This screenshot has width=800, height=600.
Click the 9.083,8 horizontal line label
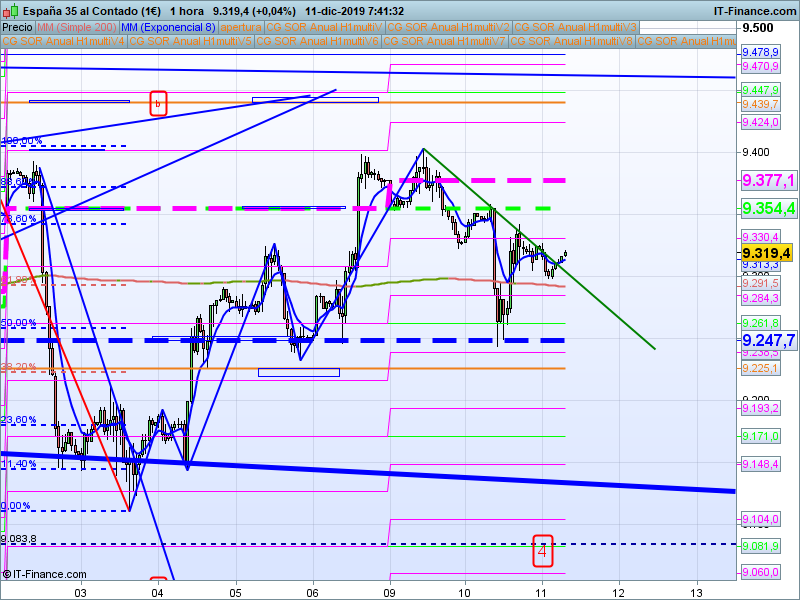point(19,539)
